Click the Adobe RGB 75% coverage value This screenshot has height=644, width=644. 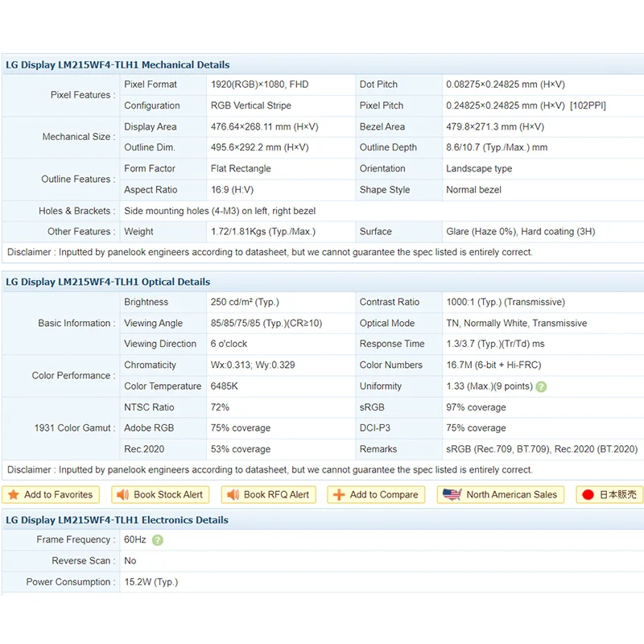coord(241,428)
